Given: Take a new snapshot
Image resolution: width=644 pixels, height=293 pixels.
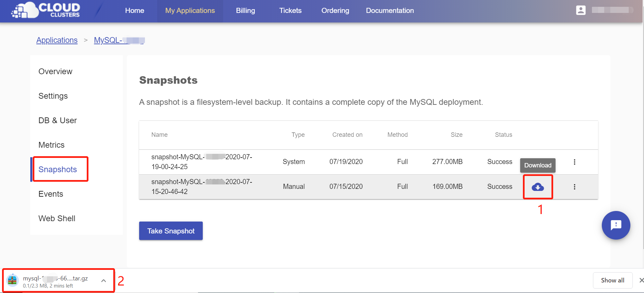Looking at the screenshot, I should pyautogui.click(x=171, y=231).
